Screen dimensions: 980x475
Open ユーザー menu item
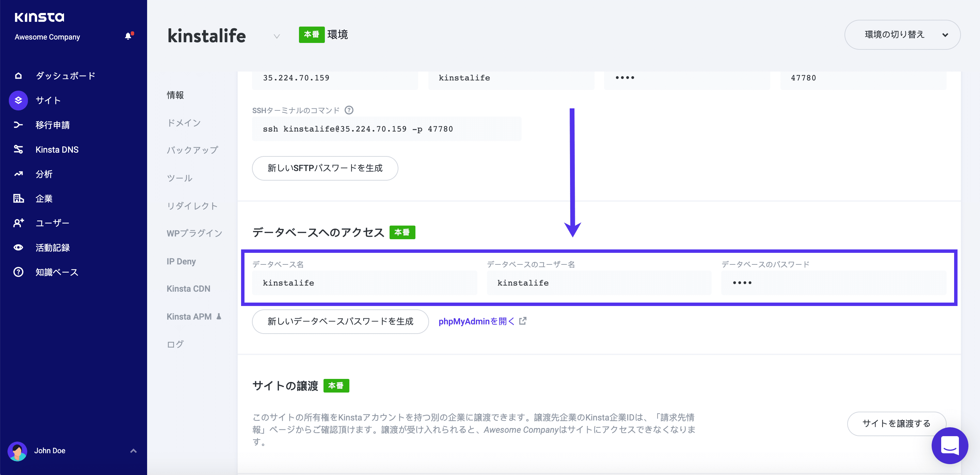pyautogui.click(x=52, y=223)
